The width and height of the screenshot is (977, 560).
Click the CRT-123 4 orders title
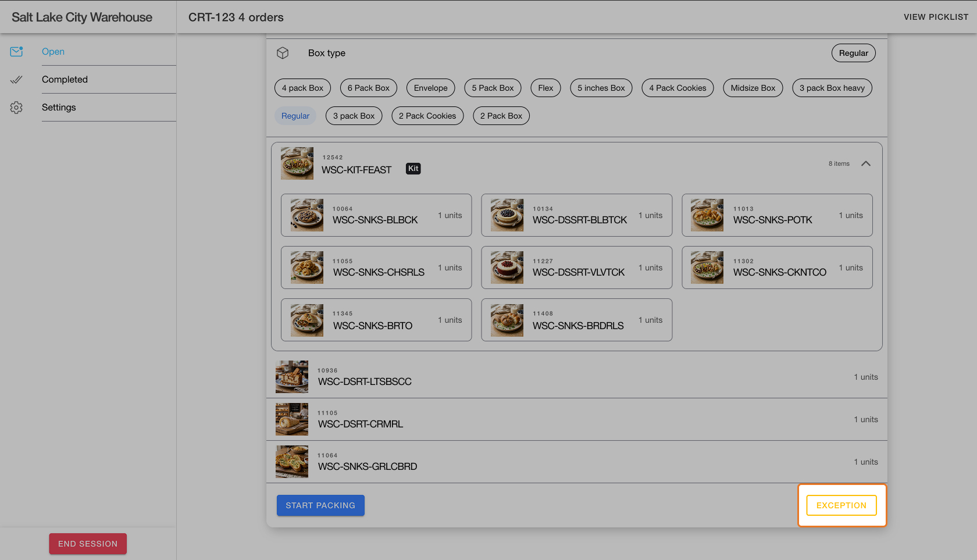coord(236,17)
